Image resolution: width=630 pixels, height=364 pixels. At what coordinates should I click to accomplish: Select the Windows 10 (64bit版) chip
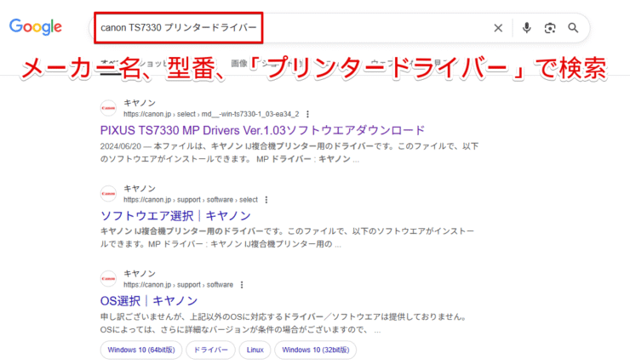[141, 350]
